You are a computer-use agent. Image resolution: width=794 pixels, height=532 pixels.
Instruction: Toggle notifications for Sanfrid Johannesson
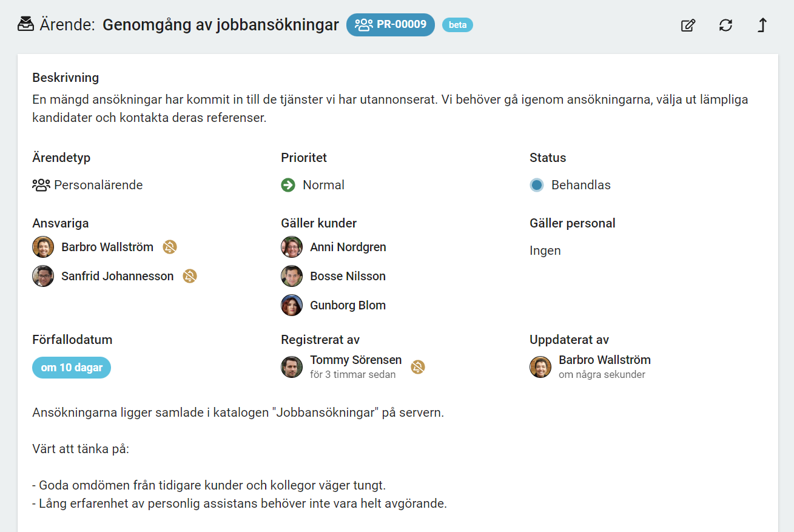(190, 276)
